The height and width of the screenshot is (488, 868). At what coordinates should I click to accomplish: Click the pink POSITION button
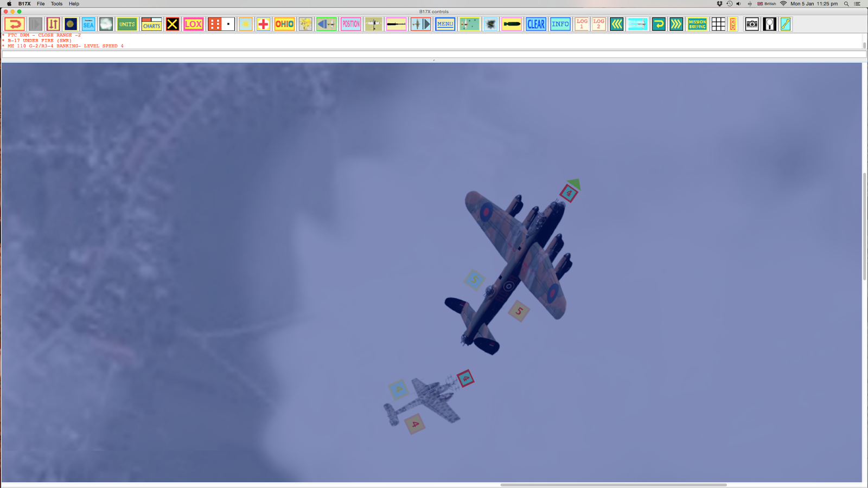click(351, 24)
